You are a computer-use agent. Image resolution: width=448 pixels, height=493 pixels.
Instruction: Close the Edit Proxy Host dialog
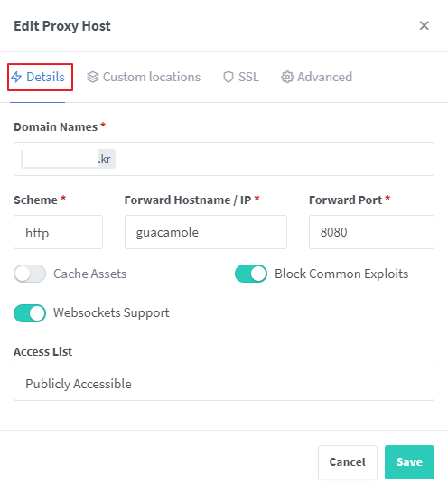tap(425, 26)
